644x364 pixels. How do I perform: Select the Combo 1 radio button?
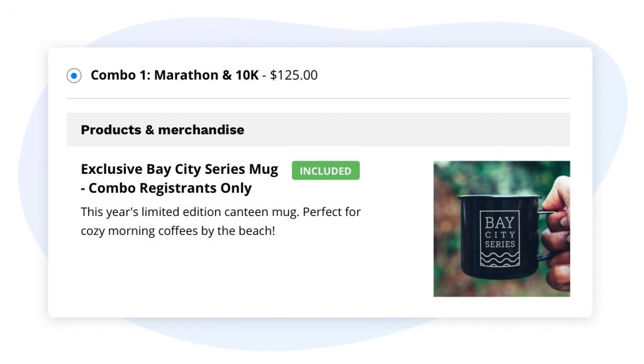[x=74, y=76]
